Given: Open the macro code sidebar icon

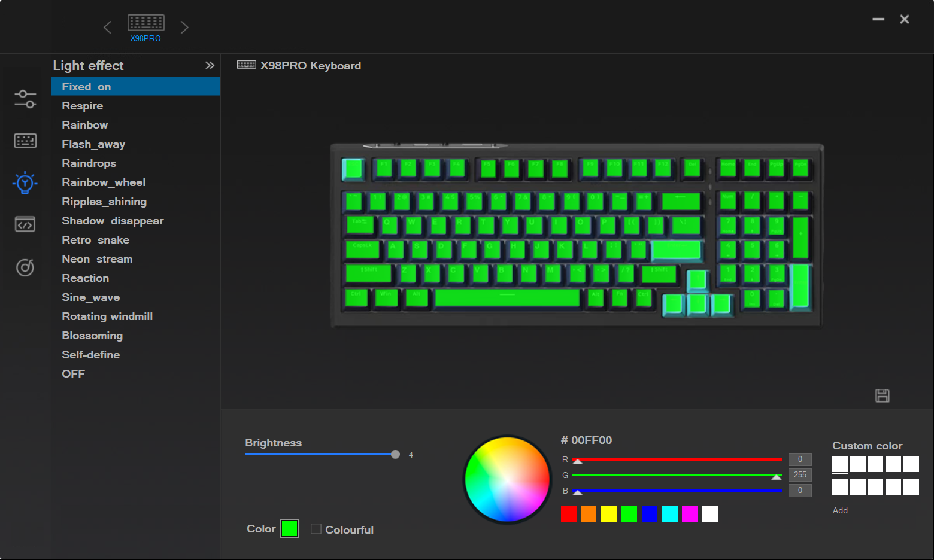Looking at the screenshot, I should click(25, 224).
